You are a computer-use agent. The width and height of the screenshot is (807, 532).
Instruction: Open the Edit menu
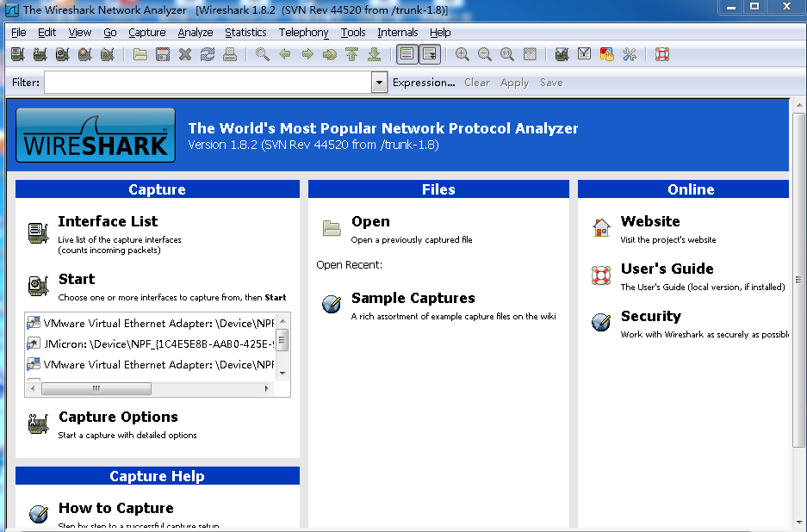[47, 33]
